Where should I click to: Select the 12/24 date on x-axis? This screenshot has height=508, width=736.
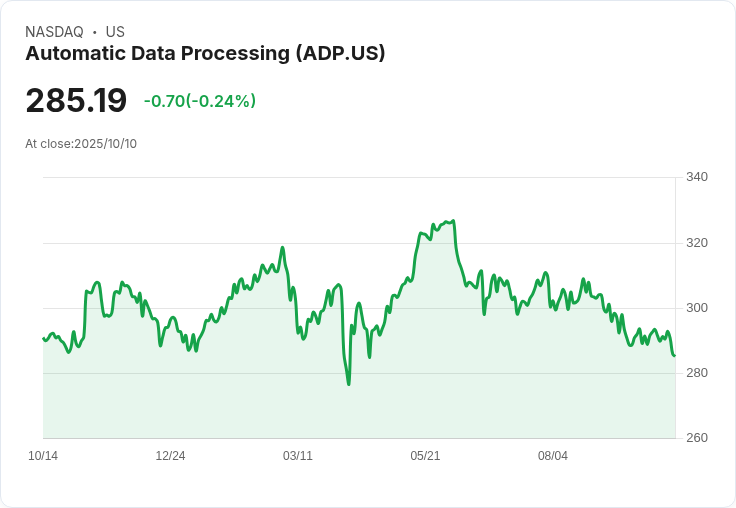tap(170, 456)
